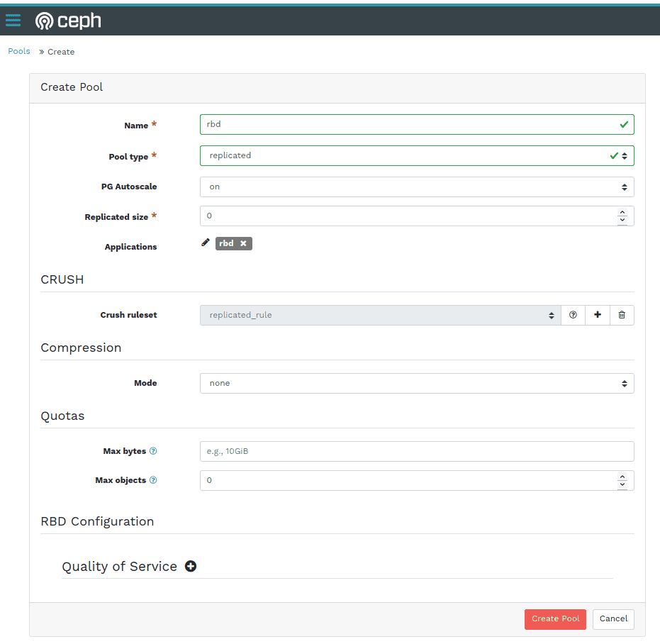
Task: Open the Crush ruleset dropdown
Action: (x=380, y=315)
